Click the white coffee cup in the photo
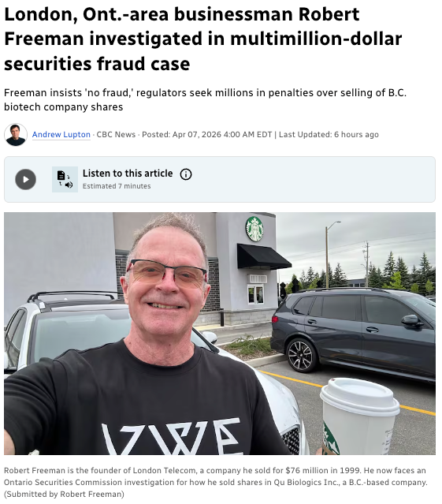The height and width of the screenshot is (504, 442). click(359, 416)
